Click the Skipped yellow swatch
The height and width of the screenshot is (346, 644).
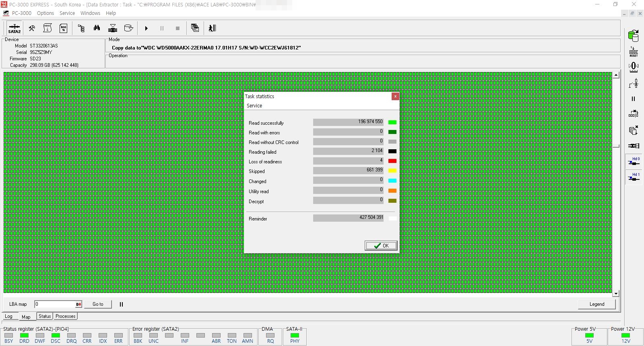coord(392,171)
